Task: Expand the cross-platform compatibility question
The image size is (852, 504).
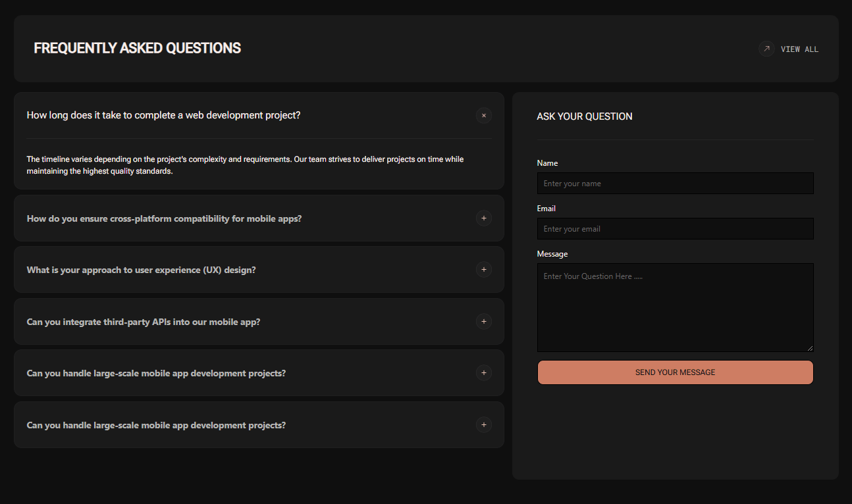Action: pos(484,218)
